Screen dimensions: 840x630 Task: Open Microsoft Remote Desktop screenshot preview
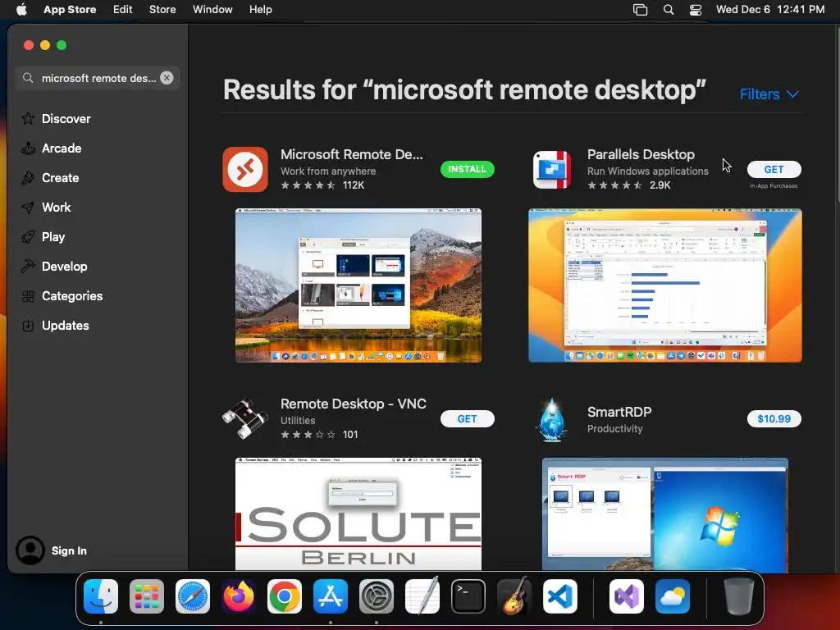[358, 285]
